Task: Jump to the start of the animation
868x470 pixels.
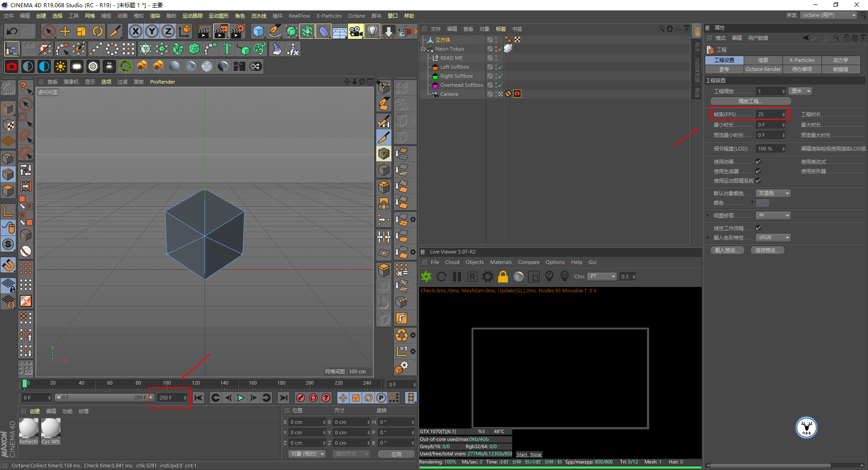Action: [198, 398]
